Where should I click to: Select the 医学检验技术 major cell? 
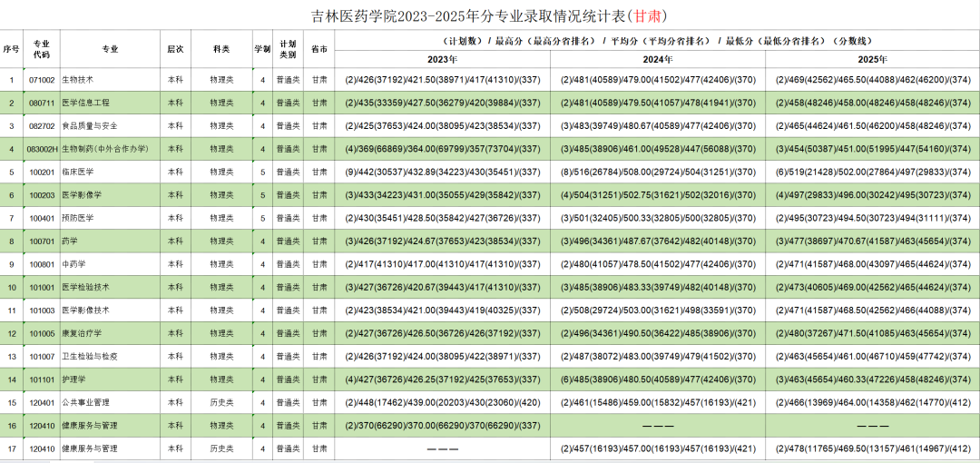[111, 287]
